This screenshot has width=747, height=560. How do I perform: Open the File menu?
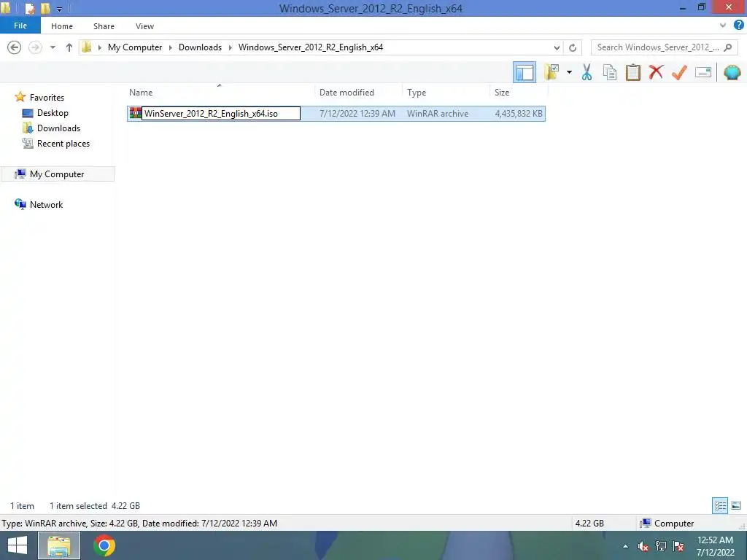(x=20, y=26)
